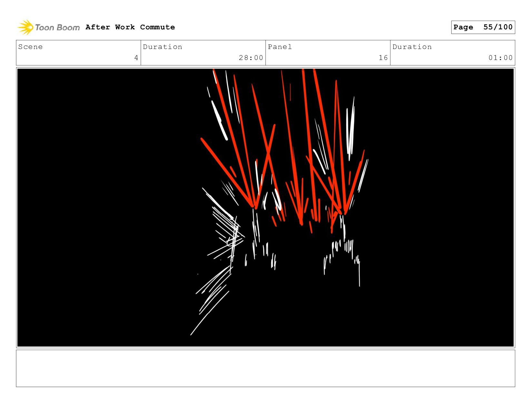Click the storyboard panel drawing
532x411 pixels.
[x=265, y=208]
